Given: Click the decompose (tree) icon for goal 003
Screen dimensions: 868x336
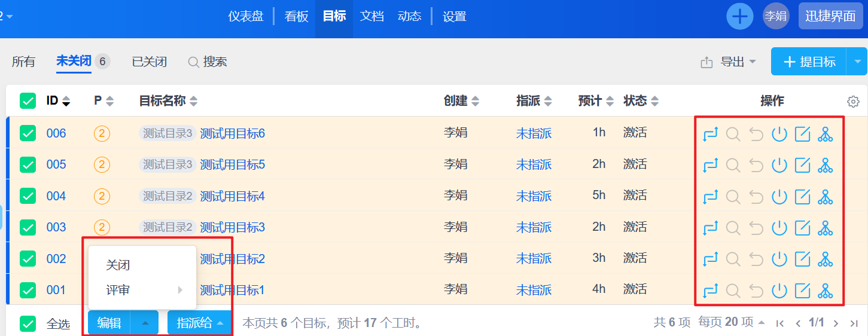Looking at the screenshot, I should [826, 228].
